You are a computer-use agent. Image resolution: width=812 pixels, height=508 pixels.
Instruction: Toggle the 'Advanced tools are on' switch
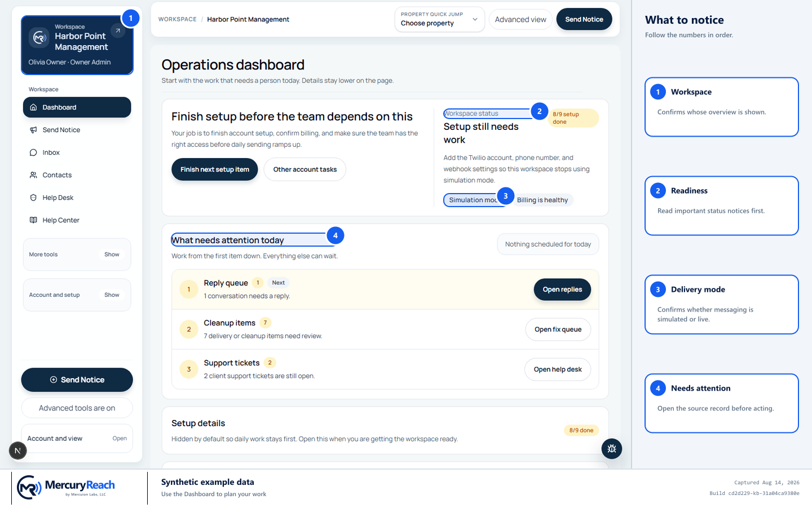(x=77, y=408)
